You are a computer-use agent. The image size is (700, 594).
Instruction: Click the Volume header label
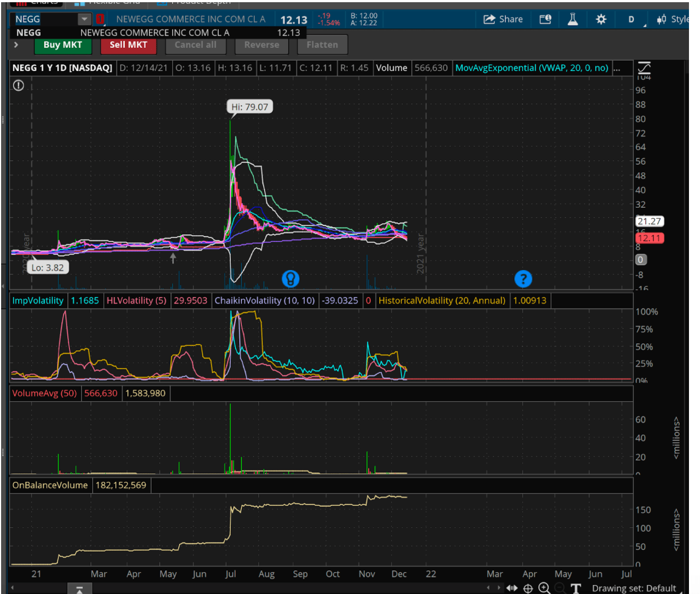coord(391,68)
